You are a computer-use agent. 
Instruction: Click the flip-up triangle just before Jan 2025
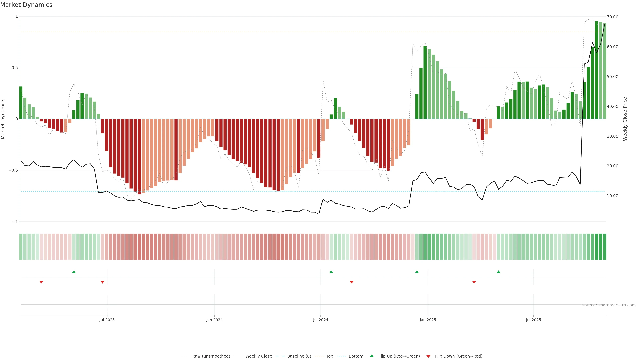[417, 272]
